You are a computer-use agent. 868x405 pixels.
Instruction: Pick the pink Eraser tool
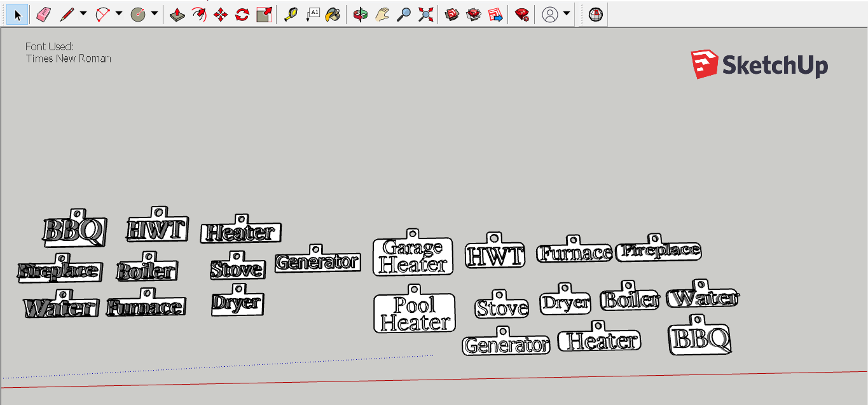[x=43, y=14]
